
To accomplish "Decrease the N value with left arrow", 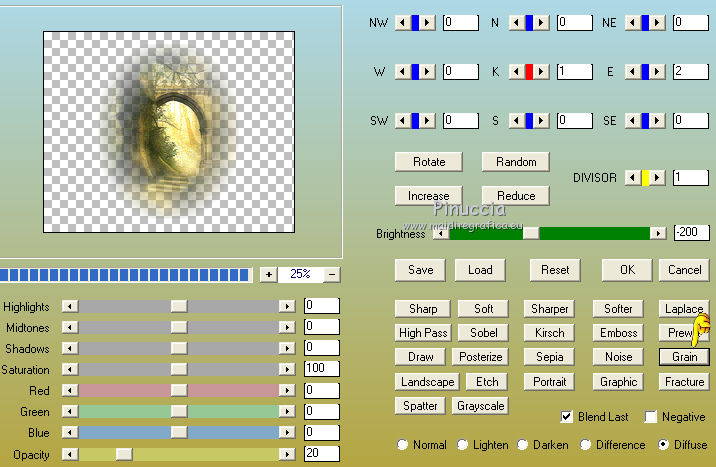I will [x=516, y=22].
